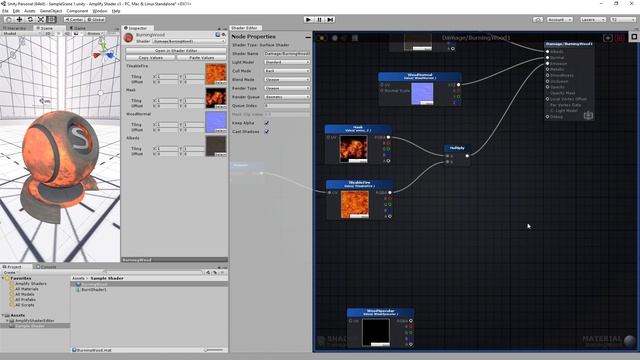
Task: Click the Shader Name input field
Action: tap(287, 53)
